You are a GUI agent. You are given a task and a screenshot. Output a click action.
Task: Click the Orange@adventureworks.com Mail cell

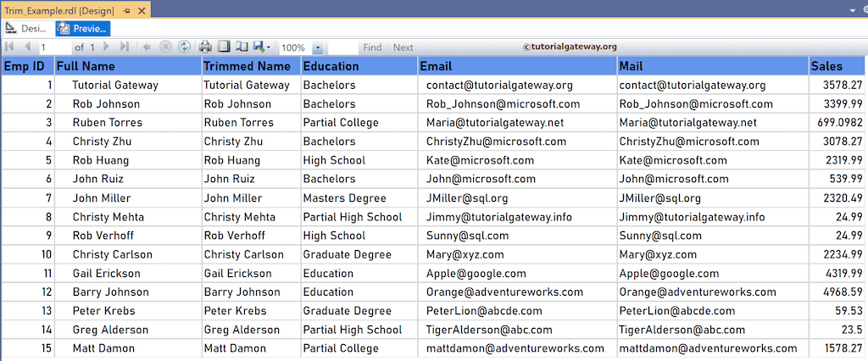click(x=713, y=292)
